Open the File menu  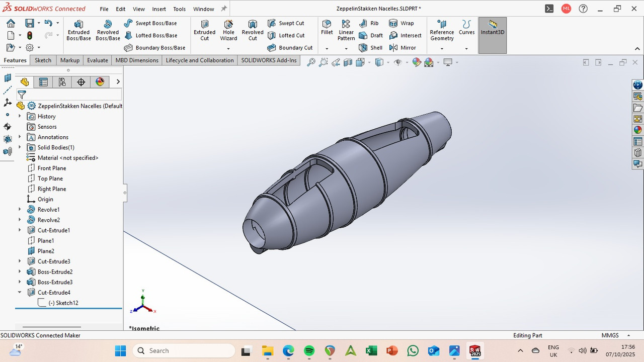click(x=104, y=9)
